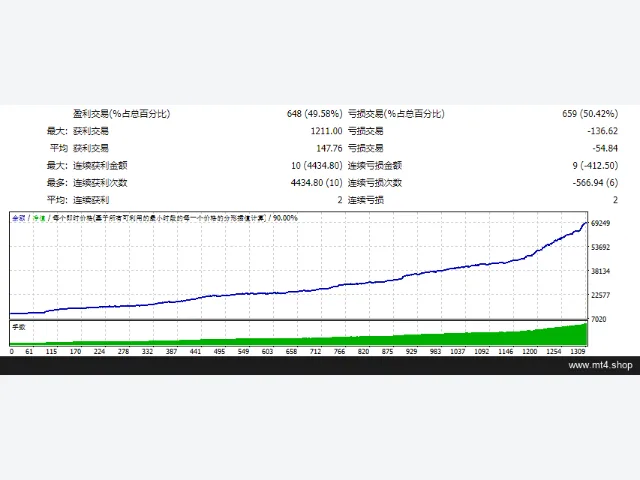The image size is (640, 480).
Task: Click the x-axis label 1200
Action: coord(530,351)
